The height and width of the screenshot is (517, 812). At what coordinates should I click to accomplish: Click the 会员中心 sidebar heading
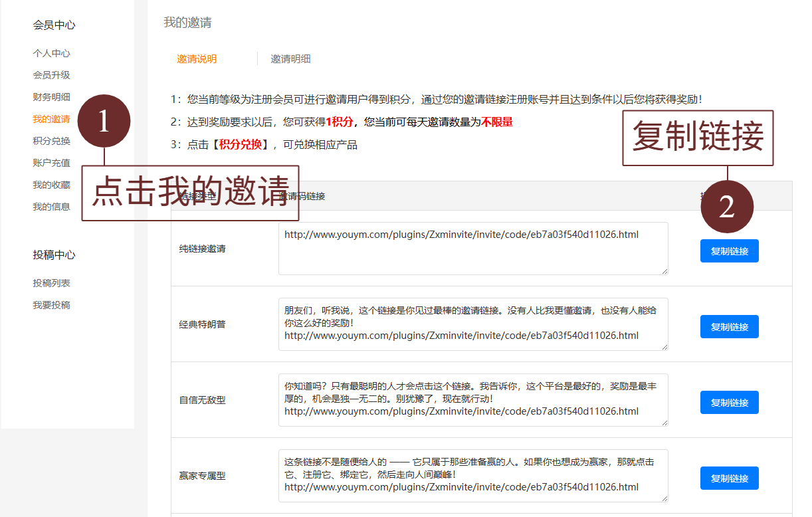[54, 25]
